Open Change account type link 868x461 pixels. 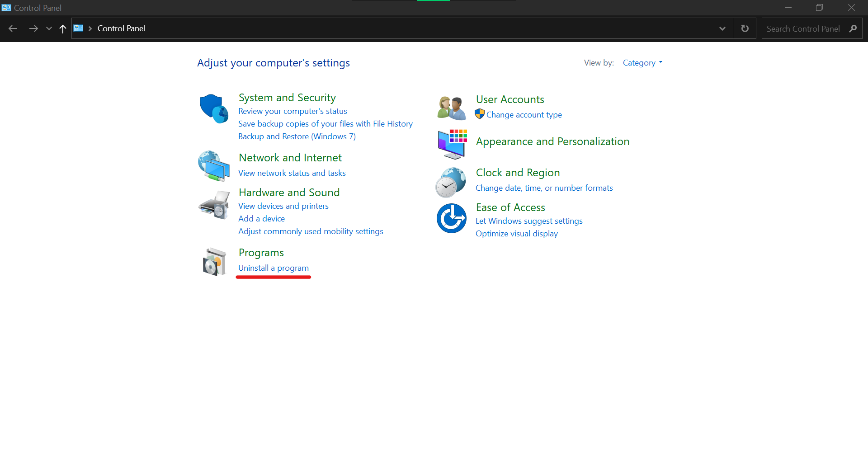click(x=524, y=115)
